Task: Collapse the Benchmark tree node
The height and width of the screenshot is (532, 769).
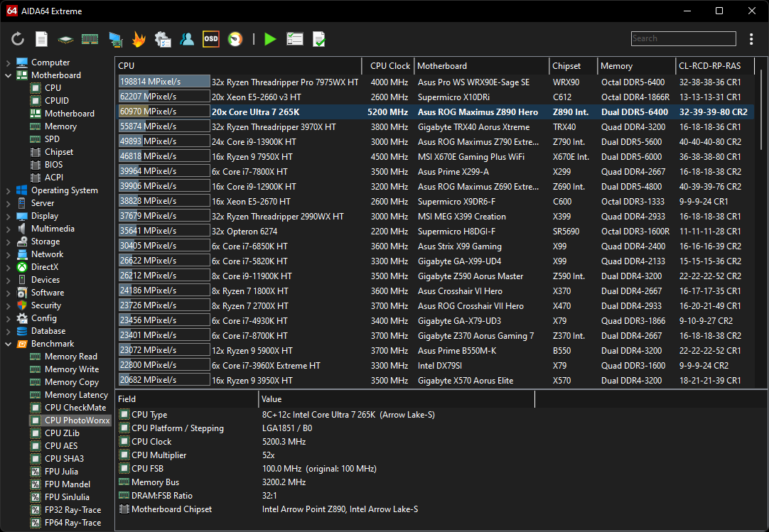Action: coord(9,344)
